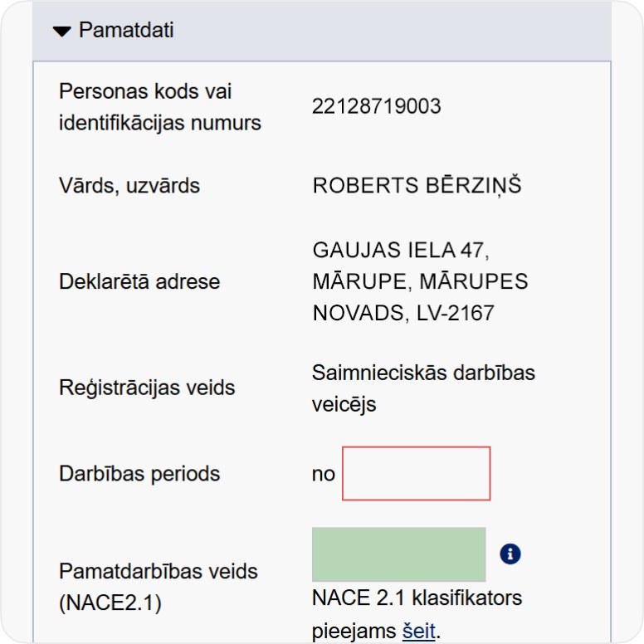Select 'Saimnieciskās darbības veicējs' value
The height and width of the screenshot is (644, 644).
click(x=423, y=388)
